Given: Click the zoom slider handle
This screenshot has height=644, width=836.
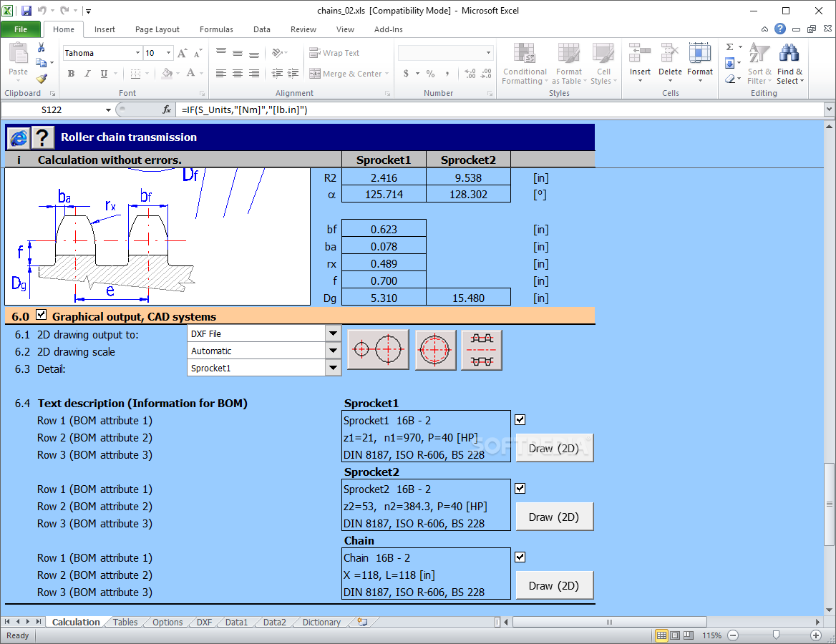Looking at the screenshot, I should click(777, 635).
